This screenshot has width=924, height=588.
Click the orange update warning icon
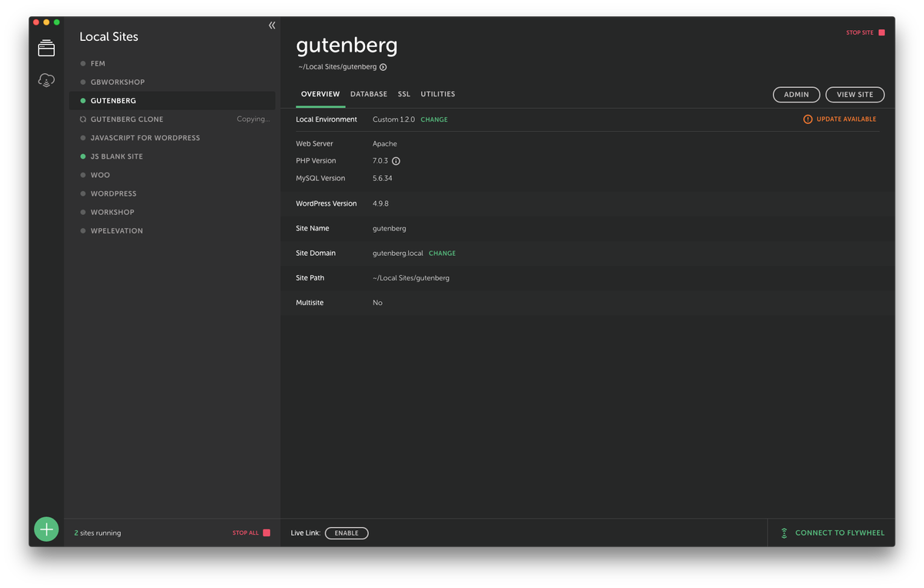(808, 119)
